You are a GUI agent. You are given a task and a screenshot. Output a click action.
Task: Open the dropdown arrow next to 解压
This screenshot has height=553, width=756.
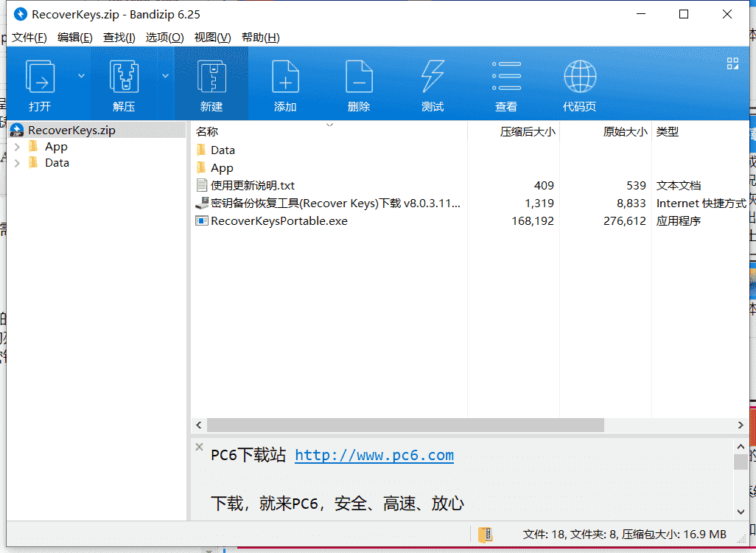[x=165, y=76]
